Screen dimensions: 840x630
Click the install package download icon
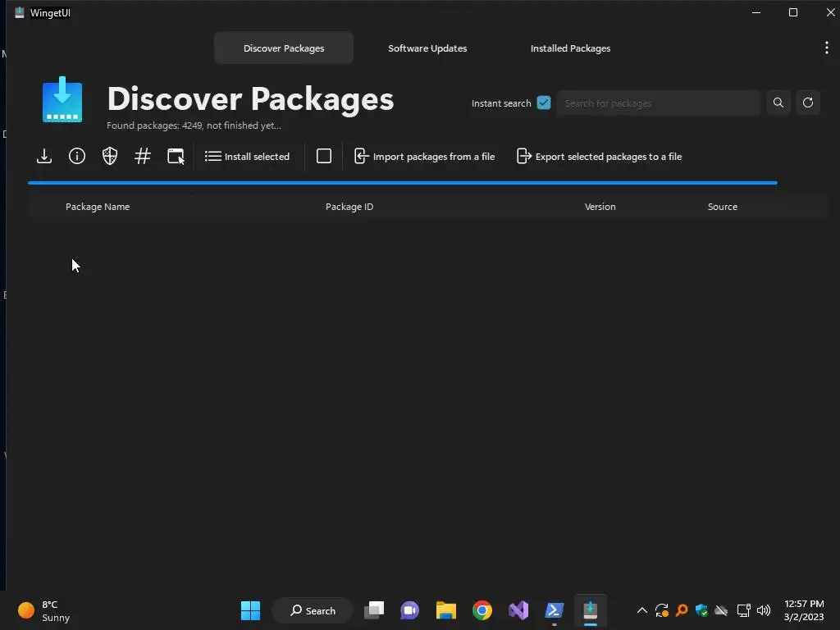coord(44,157)
